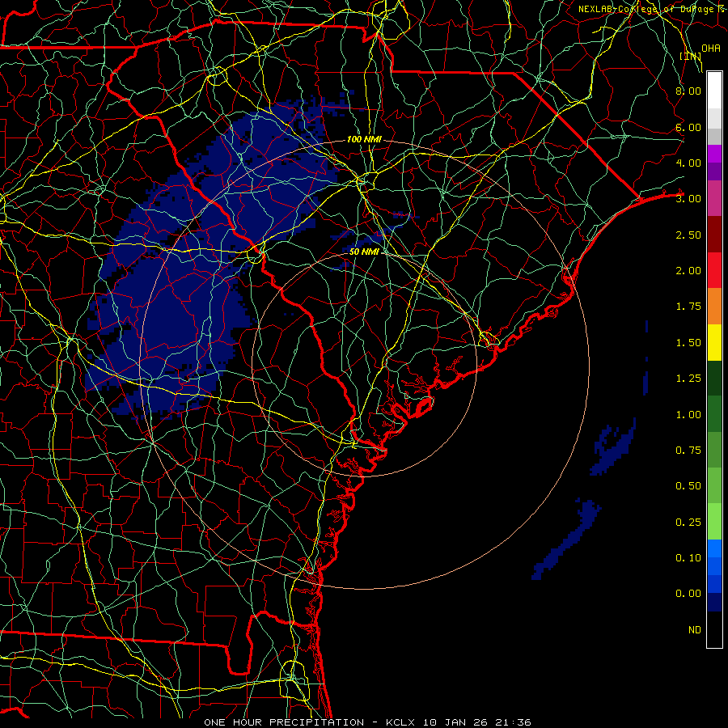This screenshot has width=728, height=728.
Task: Click the "KCLX" radar site identifier
Action: coord(400,722)
